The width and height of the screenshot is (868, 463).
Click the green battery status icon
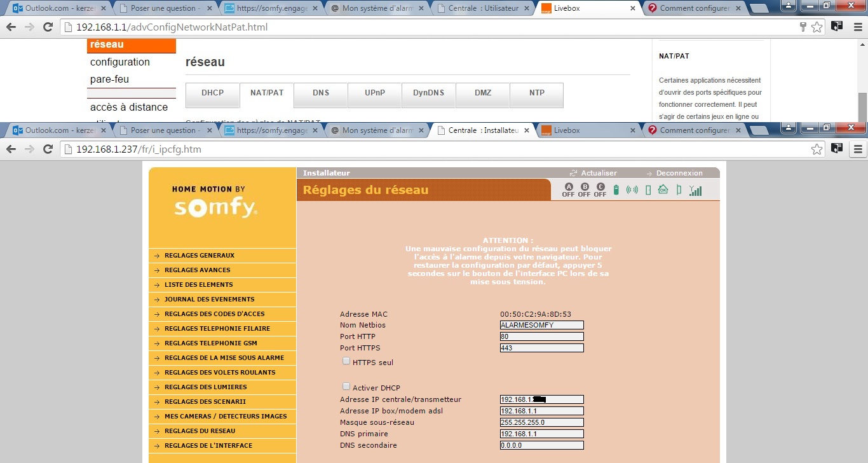point(616,190)
